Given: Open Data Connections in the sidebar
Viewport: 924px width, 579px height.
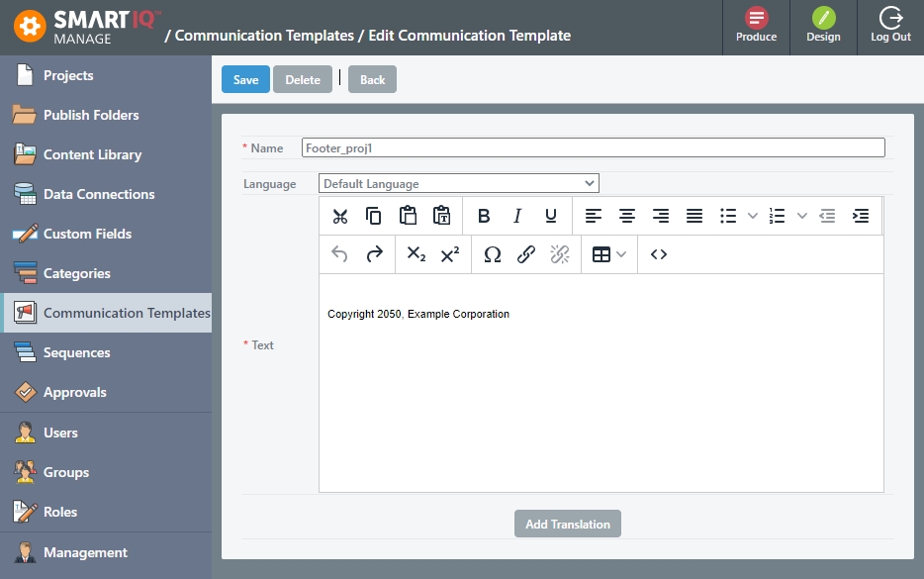Looking at the screenshot, I should click(106, 194).
